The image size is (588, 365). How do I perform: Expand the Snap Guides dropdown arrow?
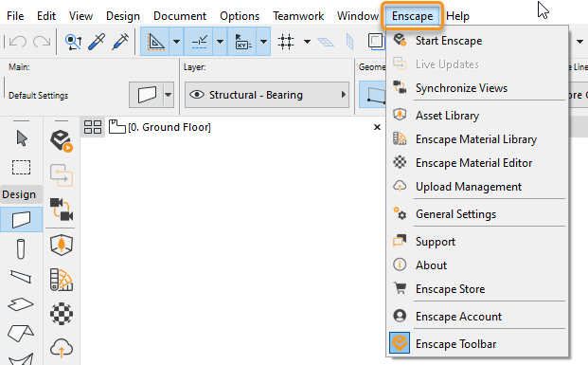point(220,42)
